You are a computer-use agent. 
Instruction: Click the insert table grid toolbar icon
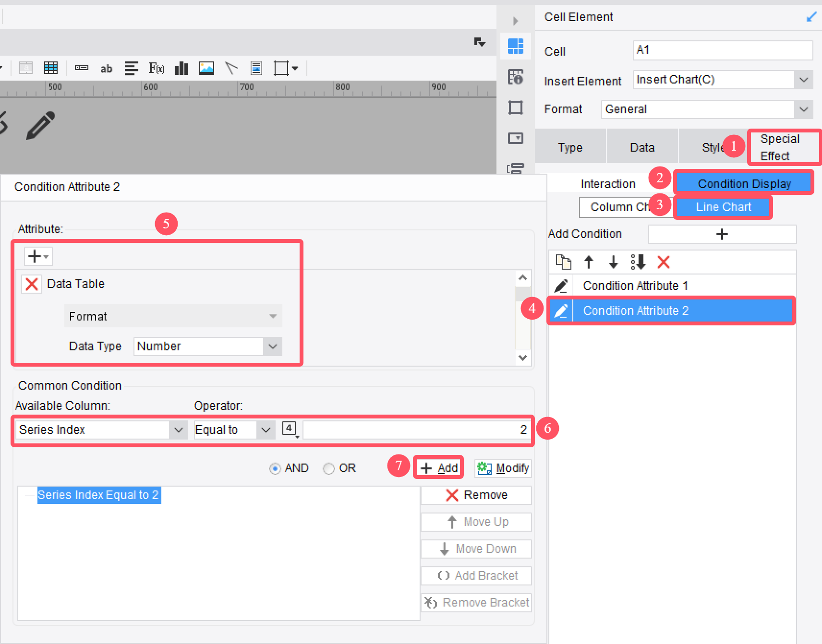50,68
